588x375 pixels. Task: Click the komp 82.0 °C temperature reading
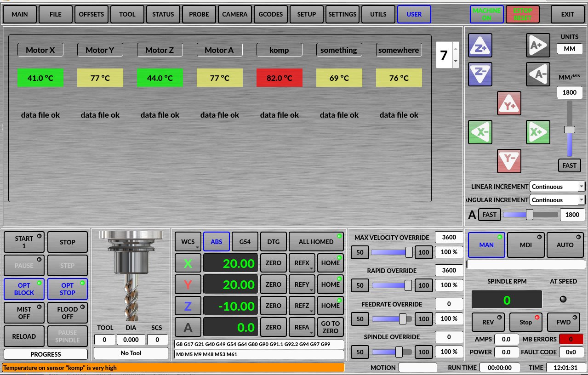pos(280,78)
